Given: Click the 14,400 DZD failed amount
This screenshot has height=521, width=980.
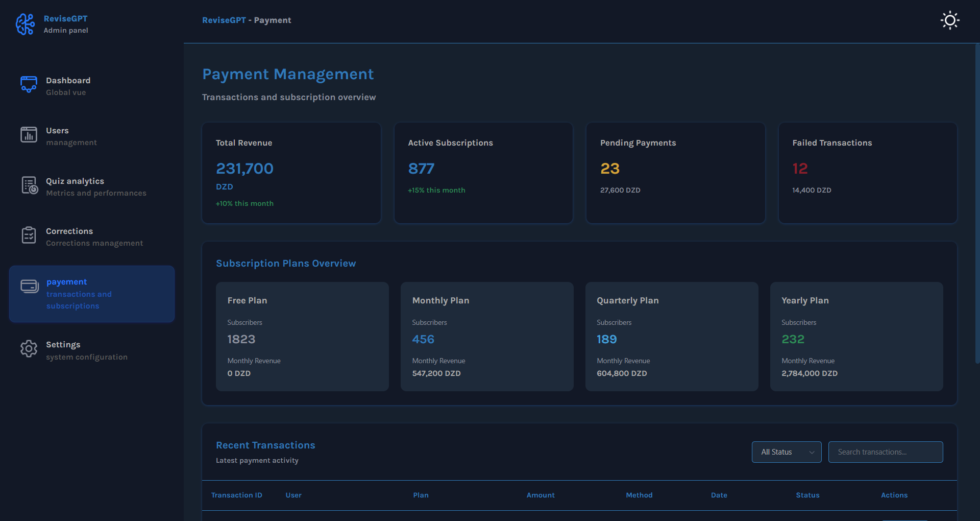Looking at the screenshot, I should pos(812,191).
